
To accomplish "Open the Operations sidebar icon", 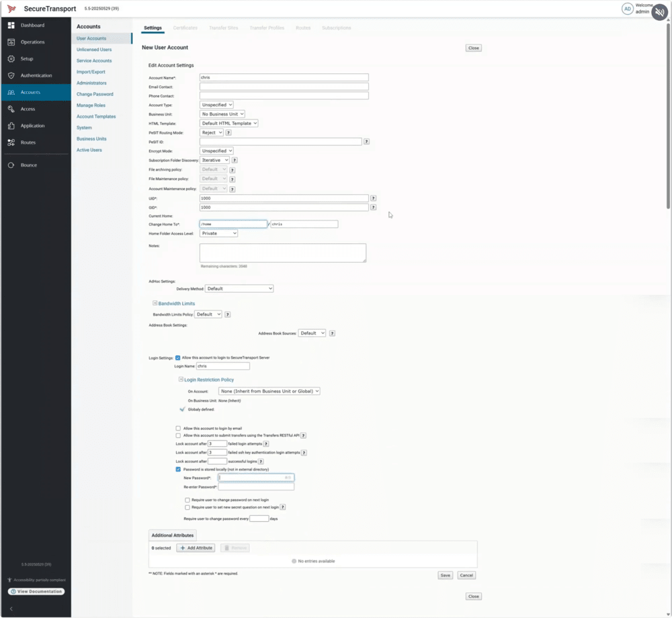I will (11, 42).
